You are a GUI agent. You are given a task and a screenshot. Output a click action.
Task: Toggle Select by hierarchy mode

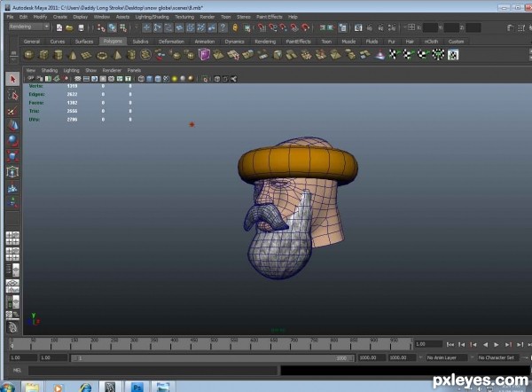pos(101,27)
